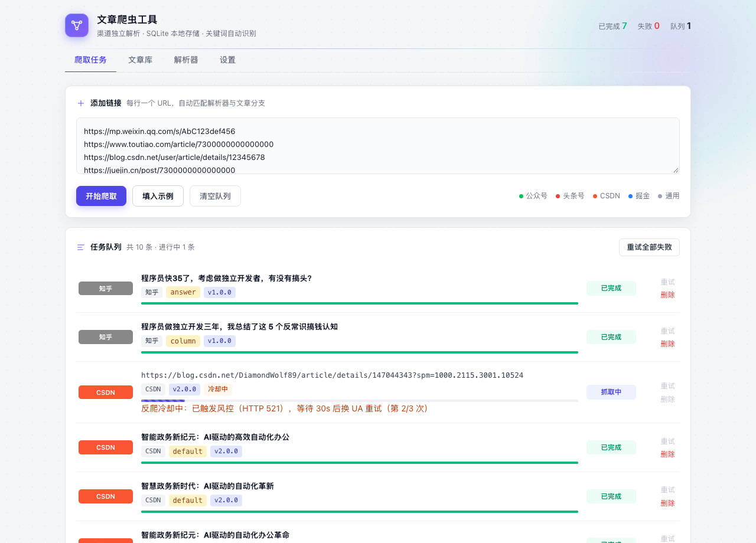Viewport: 756px width, 543px height.
Task: Delete the 高效自动化办公 task
Action: [x=667, y=454]
